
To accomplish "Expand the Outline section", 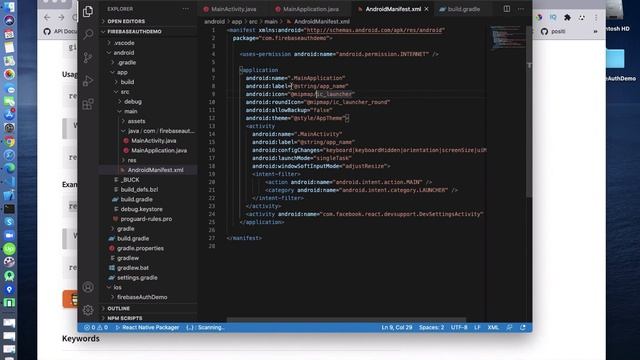I will pyautogui.click(x=148, y=309).
